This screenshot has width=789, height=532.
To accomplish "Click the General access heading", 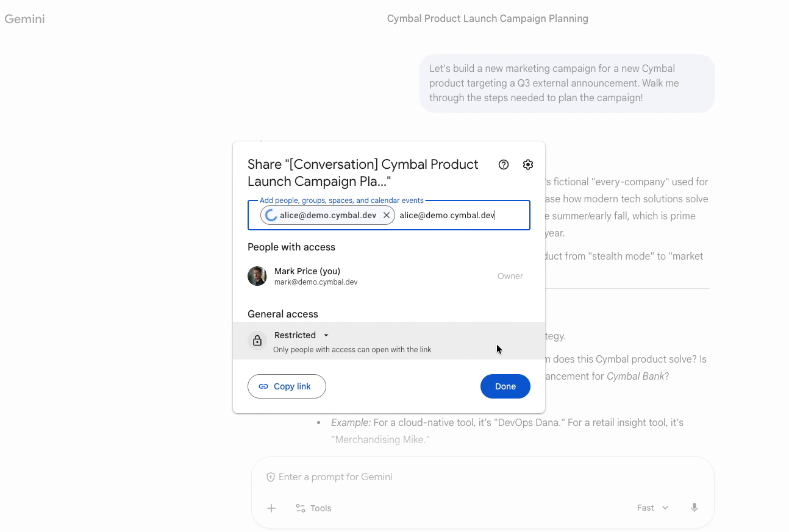I will pyautogui.click(x=283, y=314).
